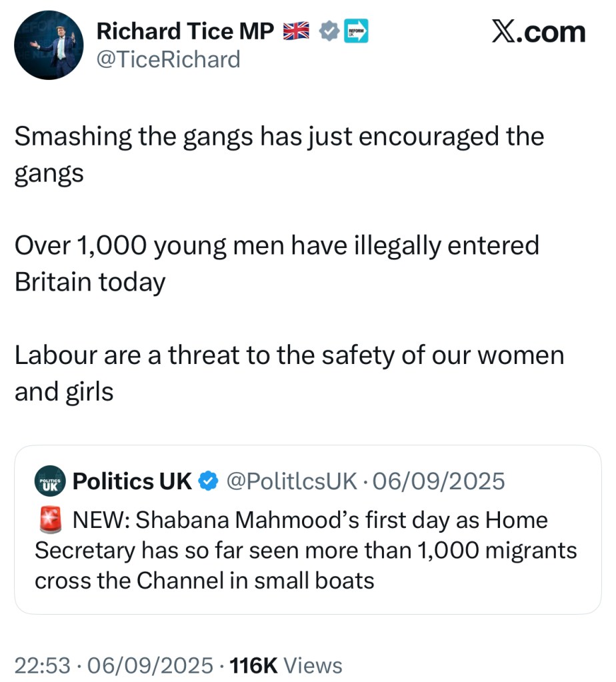Open Richard Tice's profile picture
This screenshot has width=616, height=682.
click(x=48, y=45)
